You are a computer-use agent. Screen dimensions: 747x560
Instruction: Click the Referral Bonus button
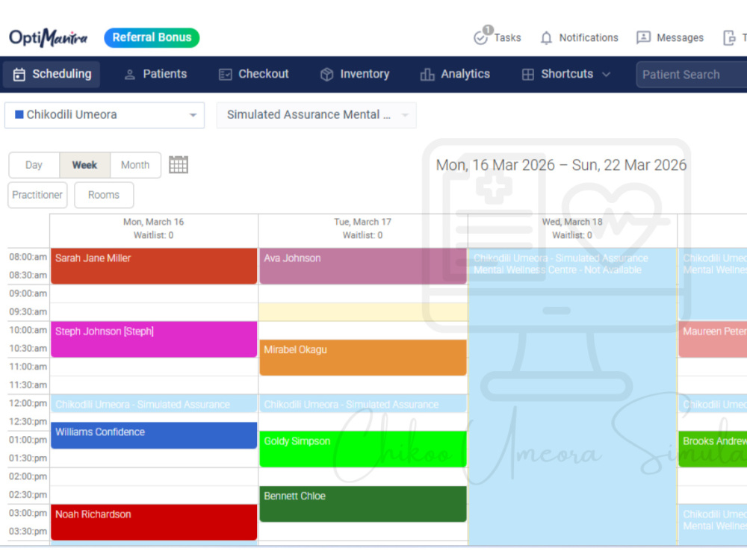tap(152, 37)
